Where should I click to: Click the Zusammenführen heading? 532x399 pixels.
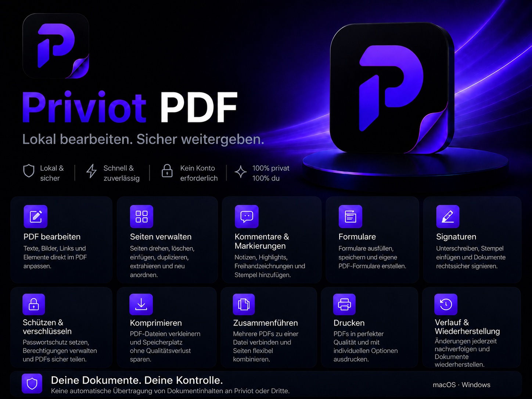pos(265,323)
